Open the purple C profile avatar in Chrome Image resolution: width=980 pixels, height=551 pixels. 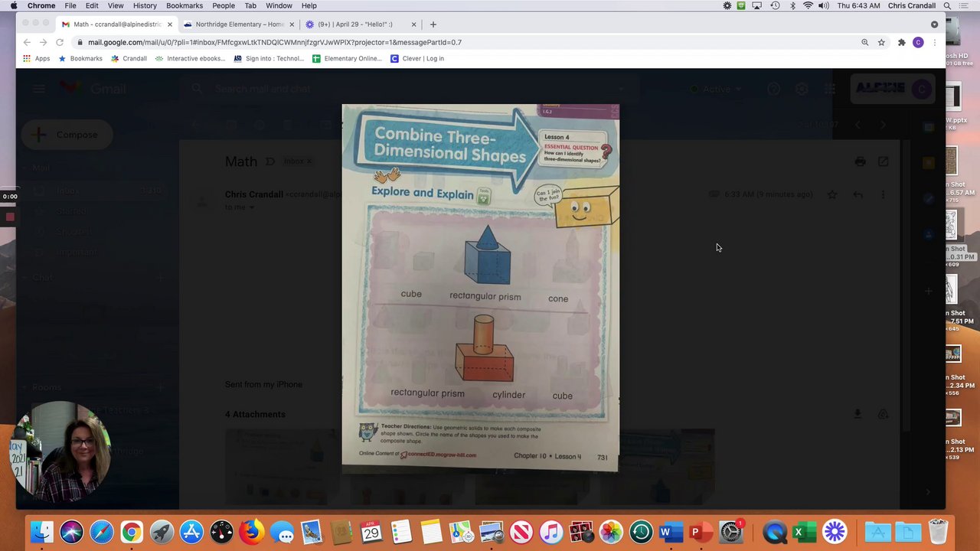point(918,42)
